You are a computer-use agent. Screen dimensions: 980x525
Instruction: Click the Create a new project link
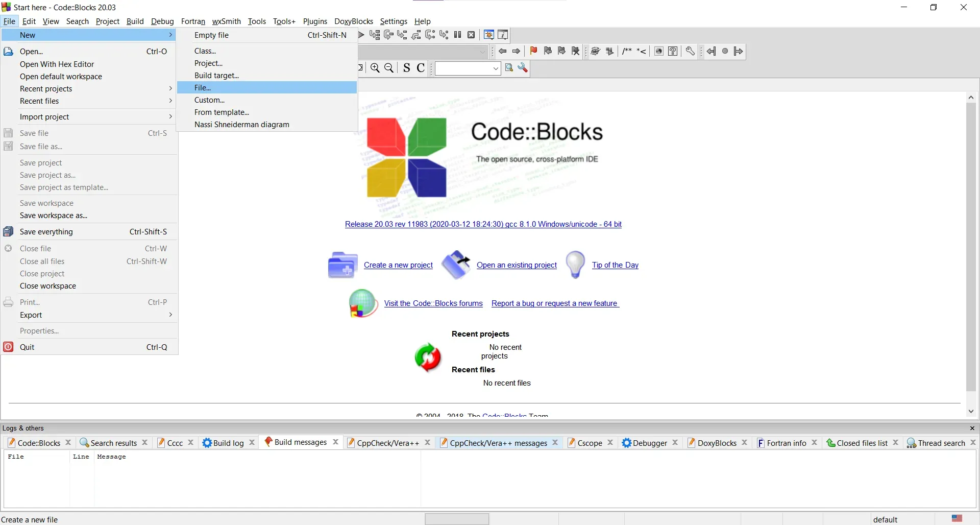pyautogui.click(x=398, y=265)
